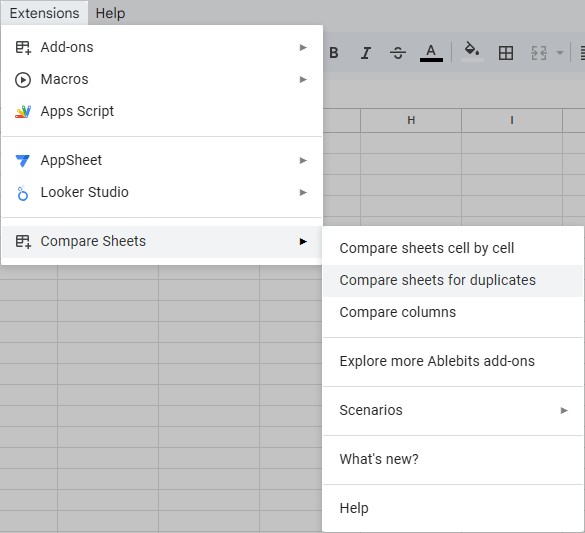Toggle bold formatting
Image resolution: width=585 pixels, height=533 pixels.
334,53
